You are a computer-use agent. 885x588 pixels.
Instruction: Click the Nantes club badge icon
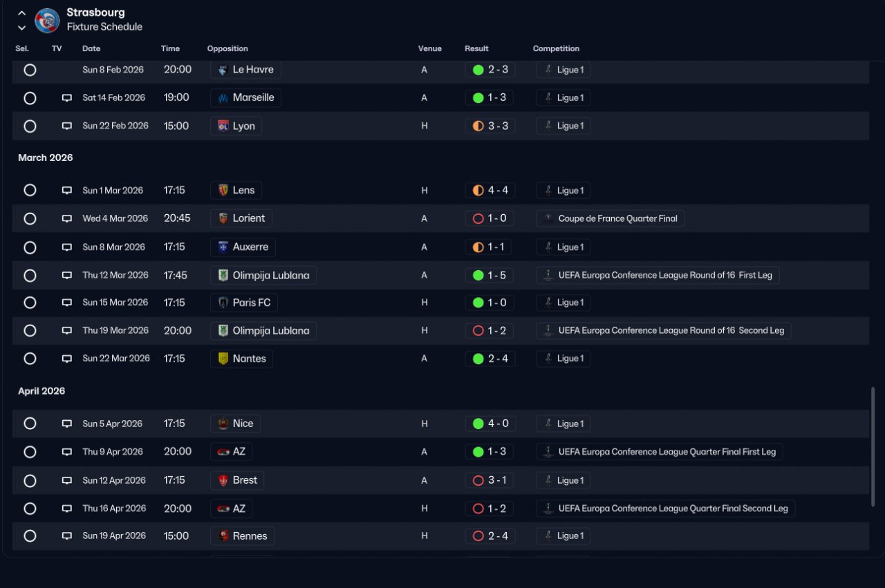coord(223,359)
